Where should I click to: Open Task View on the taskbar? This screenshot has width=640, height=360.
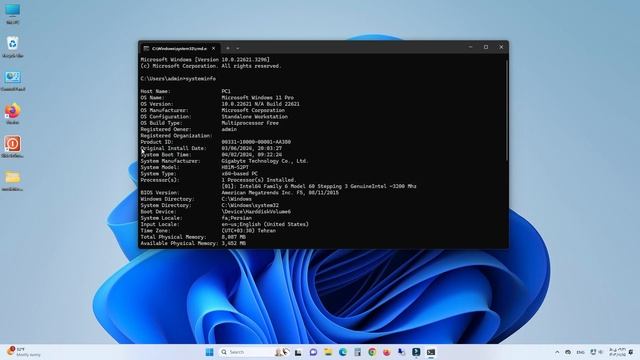tap(298, 352)
